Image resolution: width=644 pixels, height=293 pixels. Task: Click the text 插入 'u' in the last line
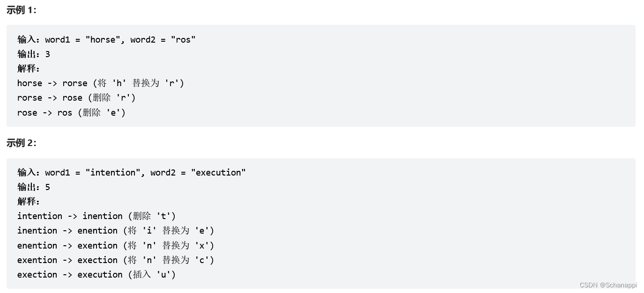tap(152, 275)
